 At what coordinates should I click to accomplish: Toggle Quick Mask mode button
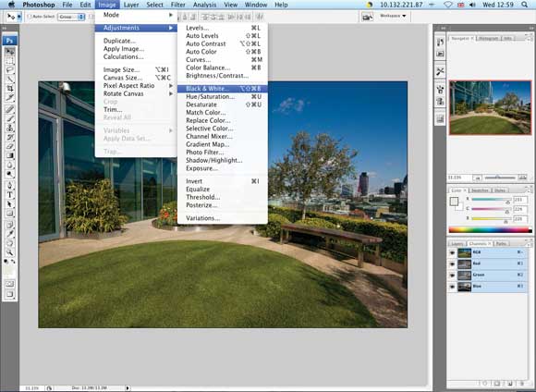coord(10,284)
